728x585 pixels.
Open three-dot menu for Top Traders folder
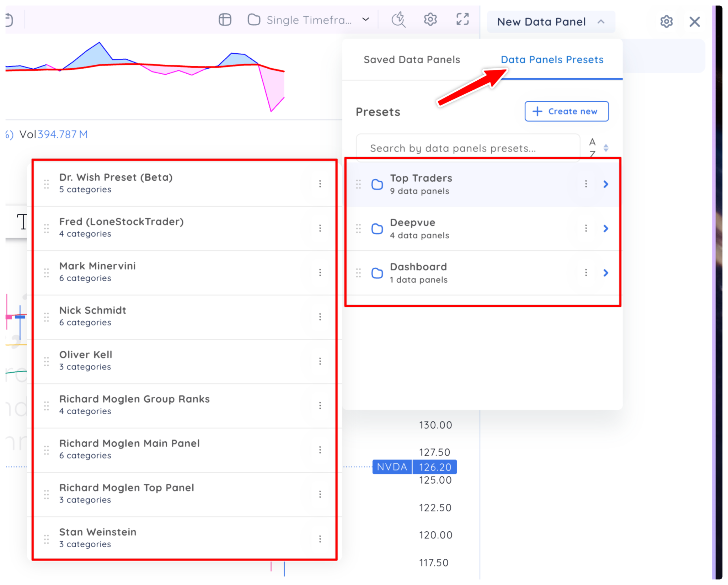coord(586,184)
